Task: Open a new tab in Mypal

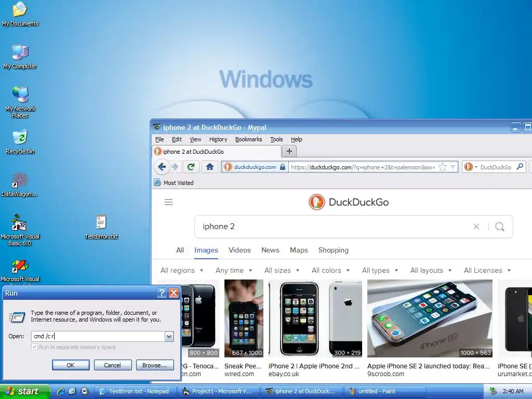Action: [x=289, y=151]
